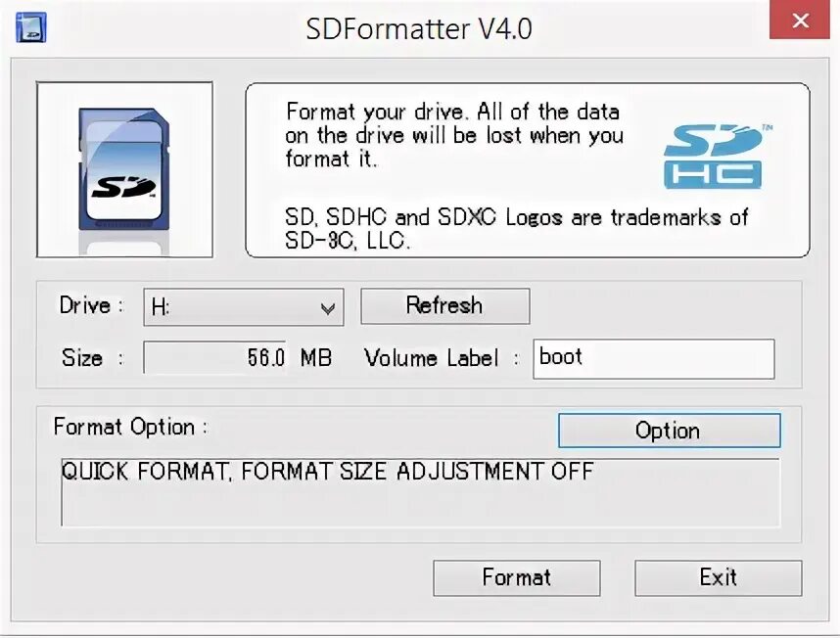Click the Volume Label field containing boot
Image resolution: width=840 pixels, height=638 pixels.
click(x=654, y=358)
